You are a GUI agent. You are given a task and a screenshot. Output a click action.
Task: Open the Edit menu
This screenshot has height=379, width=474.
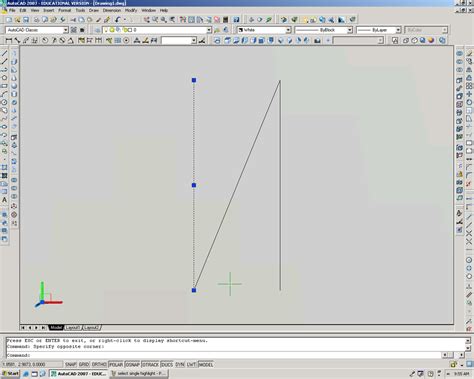pos(23,10)
